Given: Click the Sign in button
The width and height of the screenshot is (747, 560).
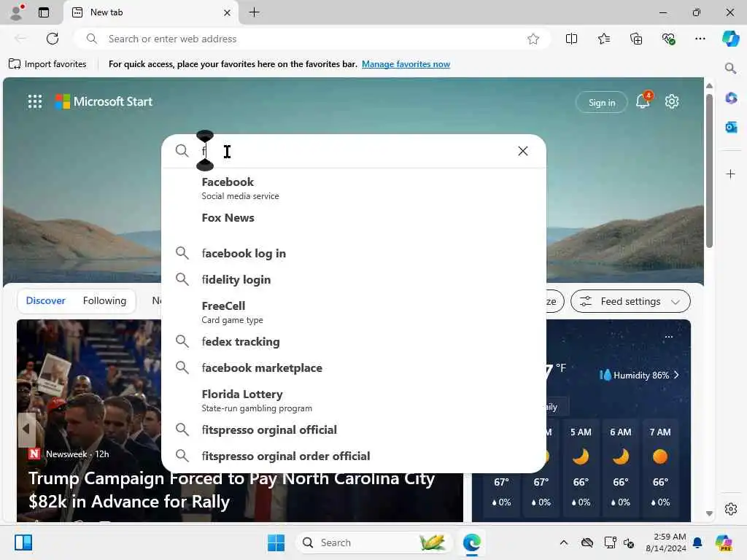Looking at the screenshot, I should pos(601,102).
